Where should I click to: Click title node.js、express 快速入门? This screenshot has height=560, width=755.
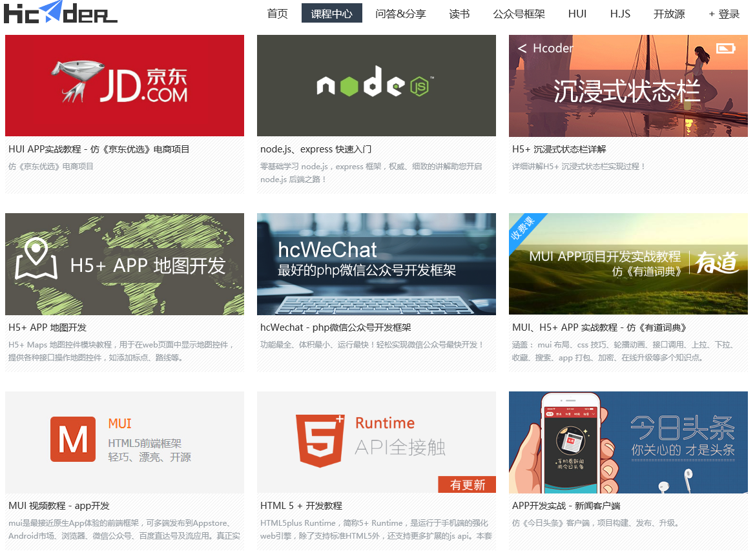coord(316,149)
